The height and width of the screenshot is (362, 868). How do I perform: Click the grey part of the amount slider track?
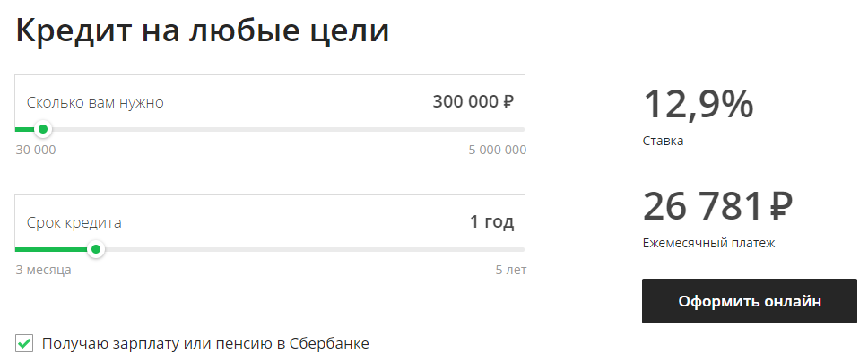[287, 129]
